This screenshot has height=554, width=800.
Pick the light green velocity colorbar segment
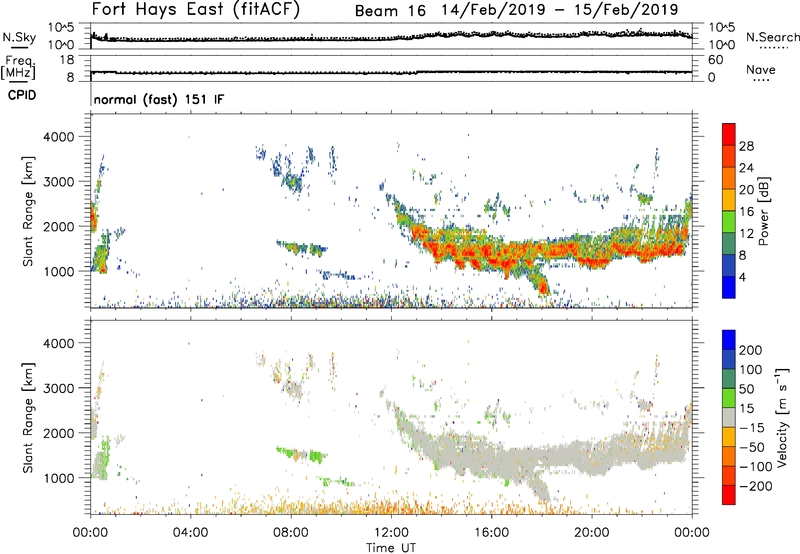(x=729, y=398)
